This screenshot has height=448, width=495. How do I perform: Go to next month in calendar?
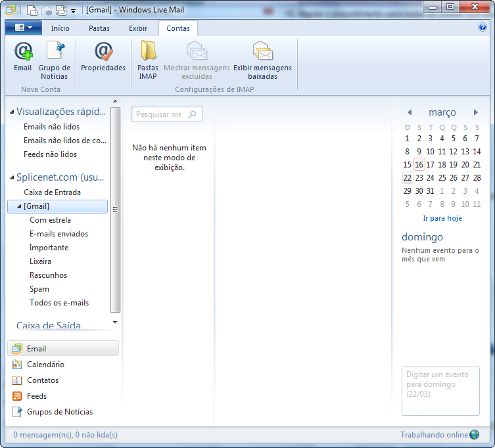(476, 112)
